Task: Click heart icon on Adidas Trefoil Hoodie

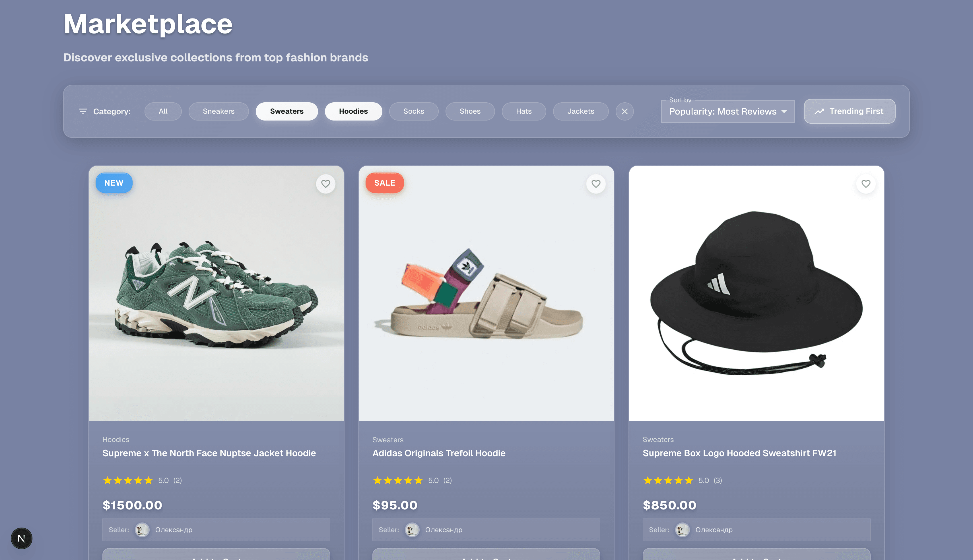Action: coord(596,184)
